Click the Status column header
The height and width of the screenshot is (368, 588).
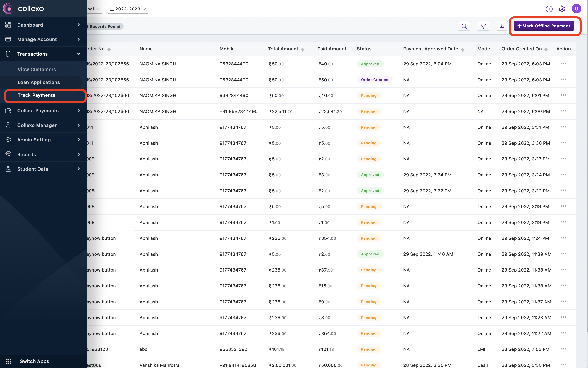pyautogui.click(x=364, y=49)
